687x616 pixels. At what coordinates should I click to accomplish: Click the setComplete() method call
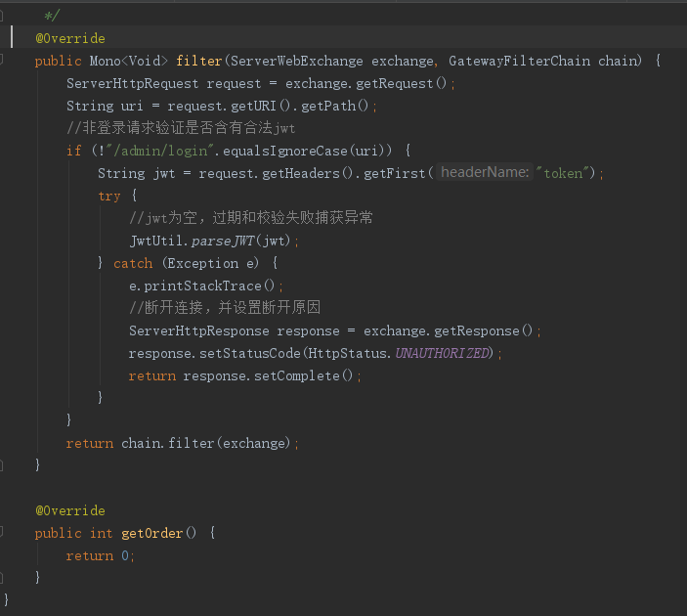[x=303, y=376]
